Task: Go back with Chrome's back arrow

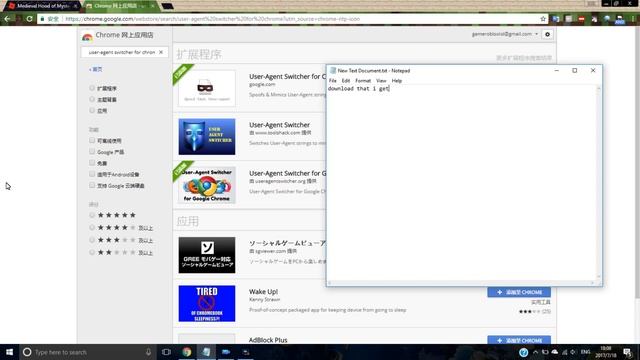Action: 7,19
